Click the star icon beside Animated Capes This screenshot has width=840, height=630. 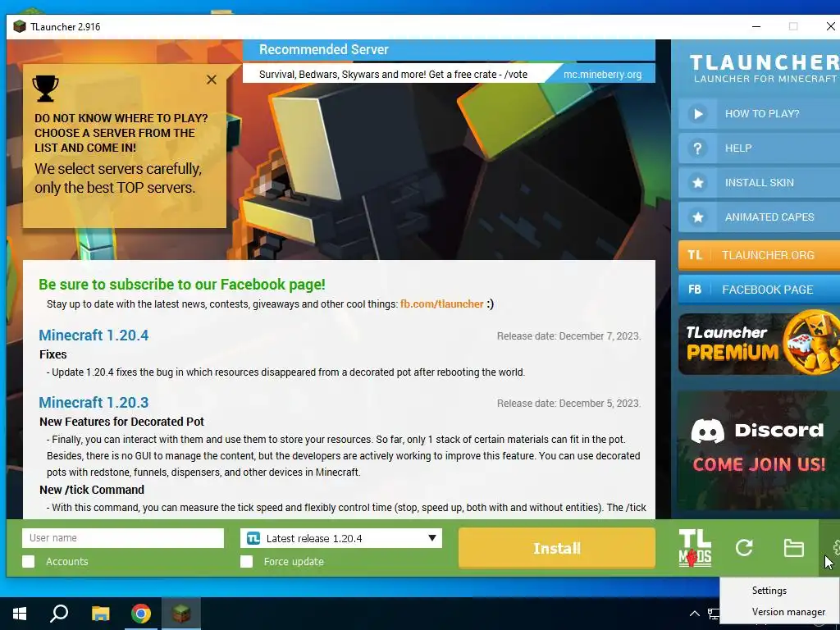pos(697,217)
